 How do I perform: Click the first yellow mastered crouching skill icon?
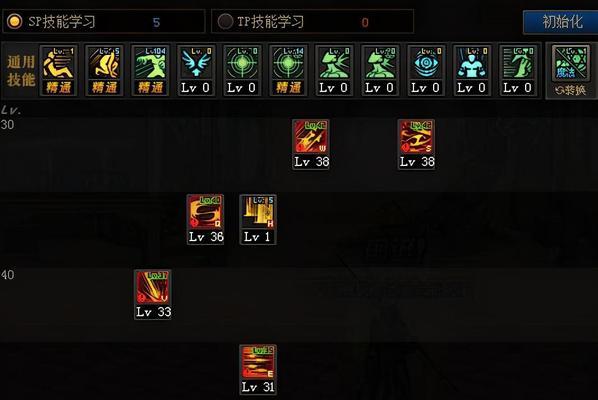(x=58, y=70)
